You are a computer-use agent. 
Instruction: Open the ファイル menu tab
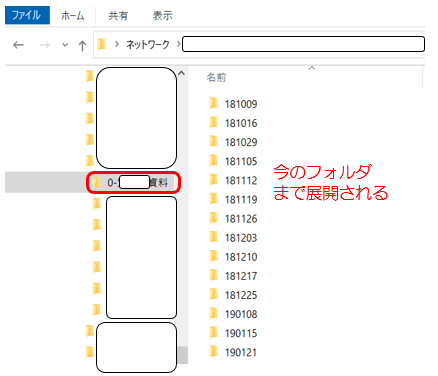click(27, 15)
